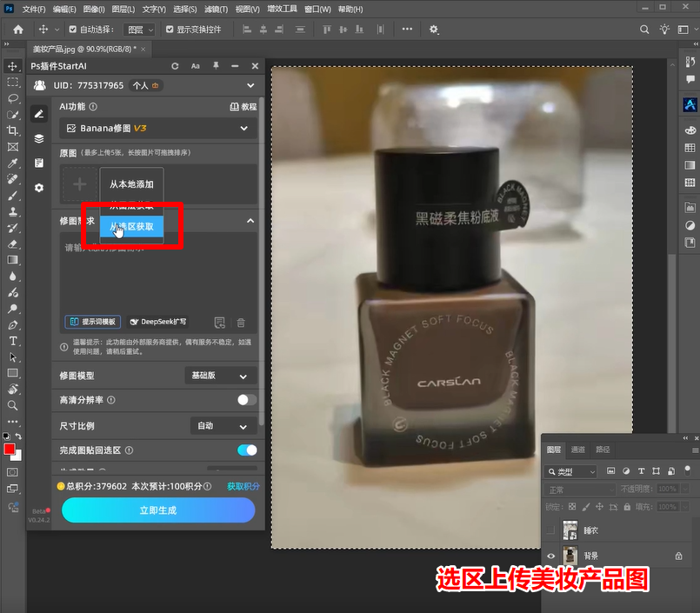Screen dimensions: 700x613
Task: Open the 图像 menu
Action: pos(94,9)
